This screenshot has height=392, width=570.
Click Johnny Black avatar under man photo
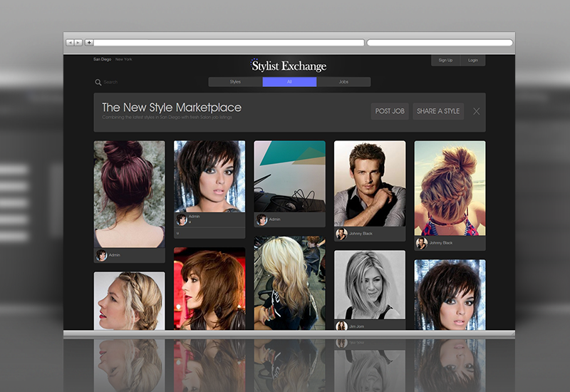[x=342, y=234]
